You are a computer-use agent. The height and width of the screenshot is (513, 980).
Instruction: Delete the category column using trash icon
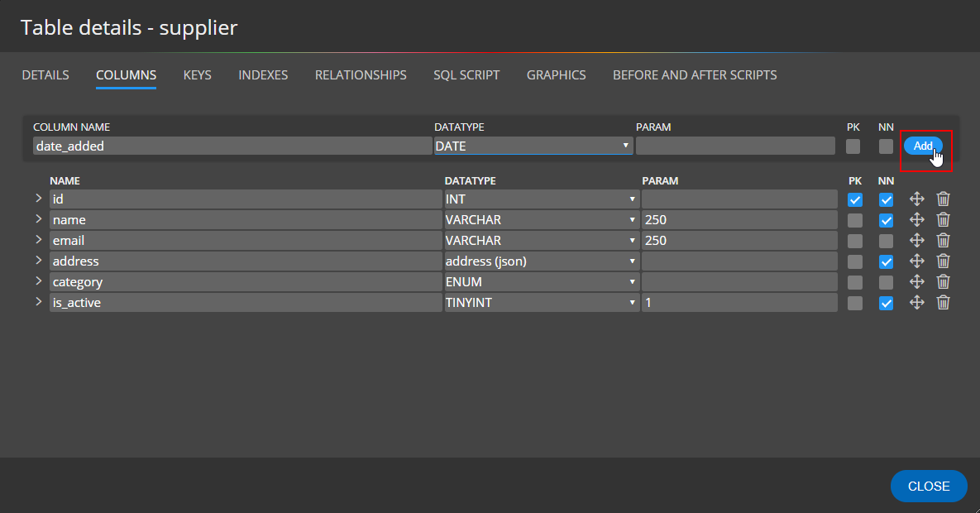(x=943, y=281)
